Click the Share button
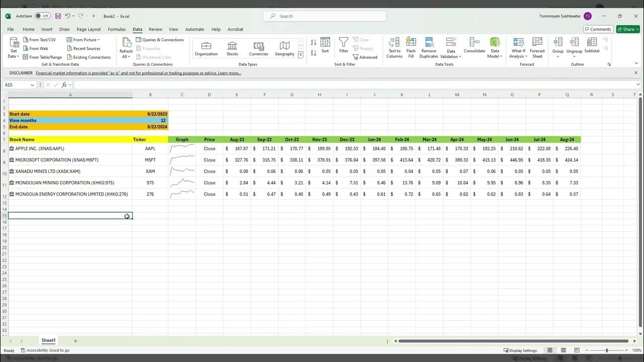Image resolution: width=644 pixels, height=362 pixels. point(628,29)
